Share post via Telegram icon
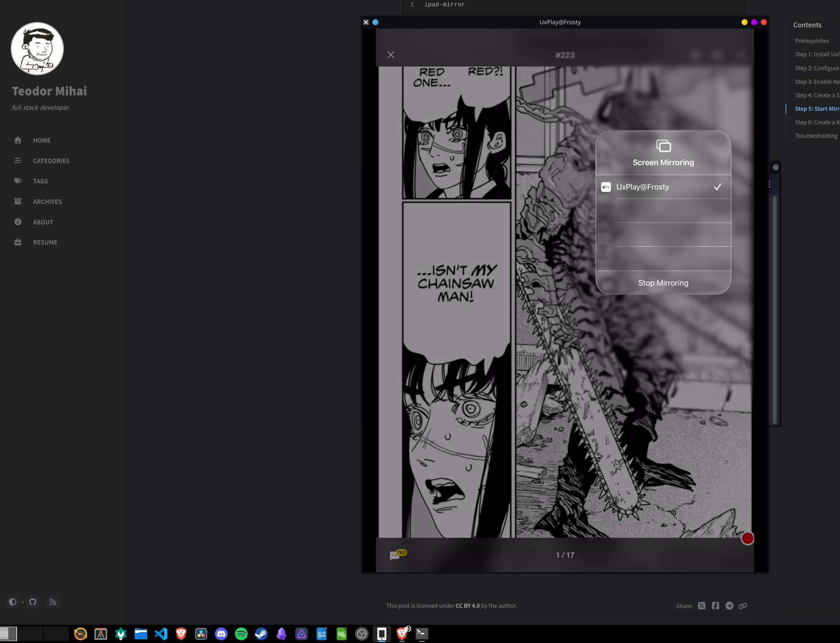This screenshot has width=840, height=643. tap(730, 606)
